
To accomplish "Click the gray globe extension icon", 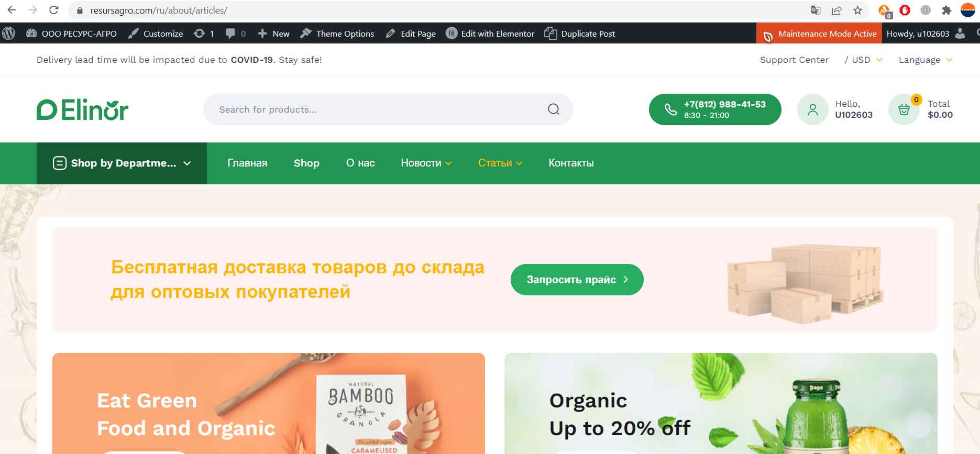I will pos(926,10).
